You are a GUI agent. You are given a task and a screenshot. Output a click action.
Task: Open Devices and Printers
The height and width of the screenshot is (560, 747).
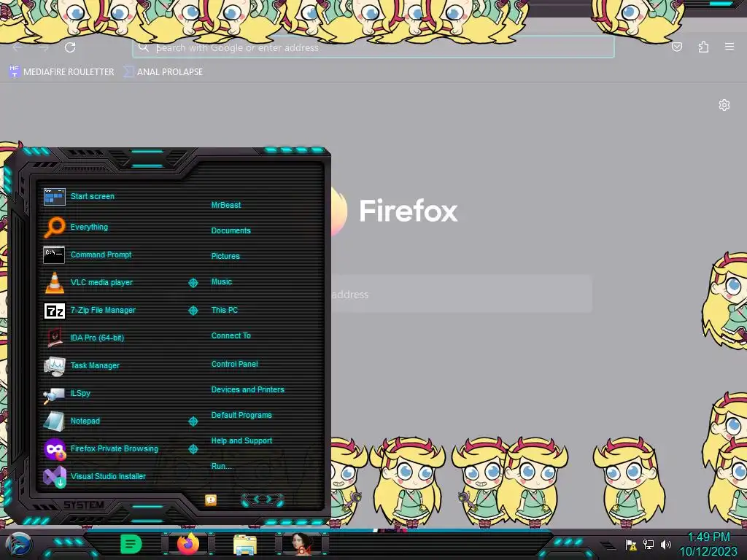248,389
